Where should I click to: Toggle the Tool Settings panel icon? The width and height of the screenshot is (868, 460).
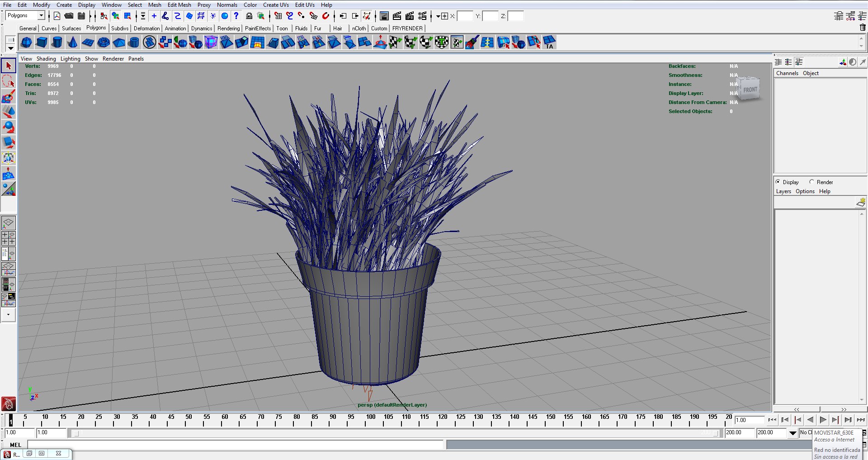click(x=850, y=16)
